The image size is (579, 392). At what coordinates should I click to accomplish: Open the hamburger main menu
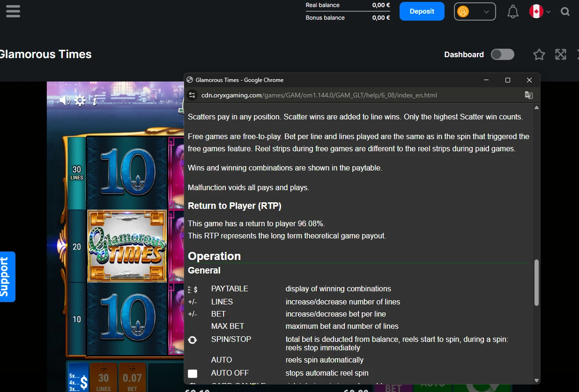[x=13, y=11]
